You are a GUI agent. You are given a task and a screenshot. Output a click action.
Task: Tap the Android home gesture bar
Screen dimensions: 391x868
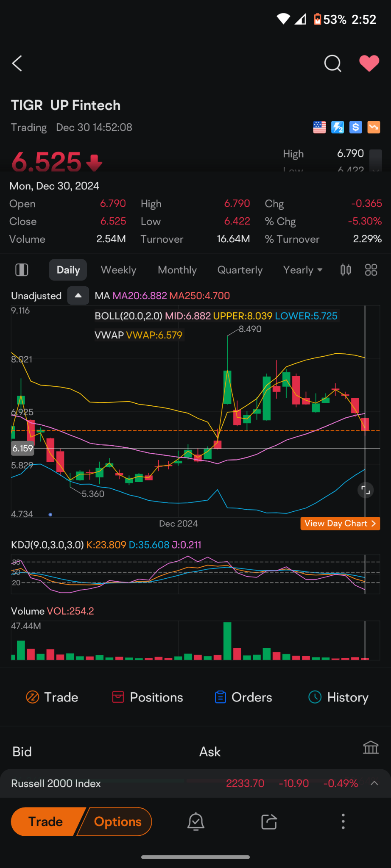coord(195,857)
